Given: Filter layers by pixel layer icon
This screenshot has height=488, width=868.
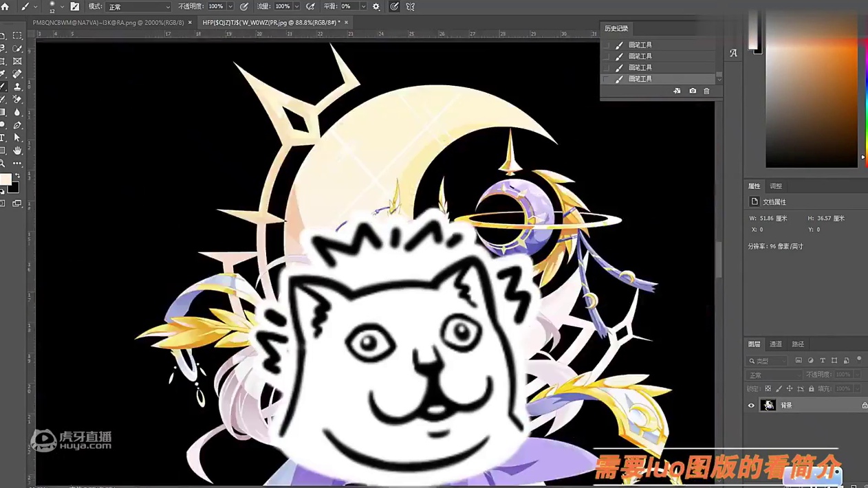Looking at the screenshot, I should tap(799, 360).
